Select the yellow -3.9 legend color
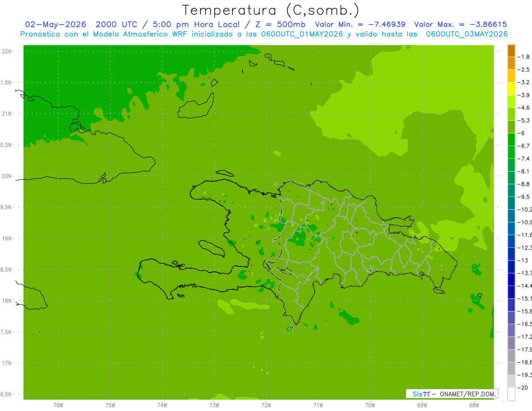Screen dimensions: 532x411 (x=511, y=89)
